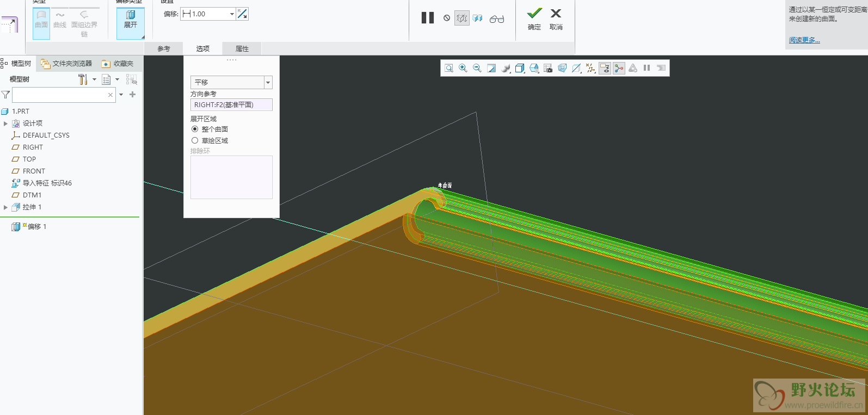
Task: Toggle the unattached preview icon
Action: pyautogui.click(x=478, y=18)
